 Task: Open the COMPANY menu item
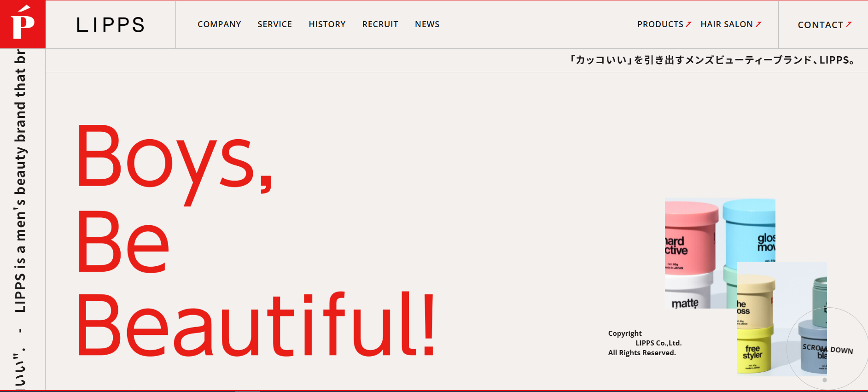click(x=219, y=24)
